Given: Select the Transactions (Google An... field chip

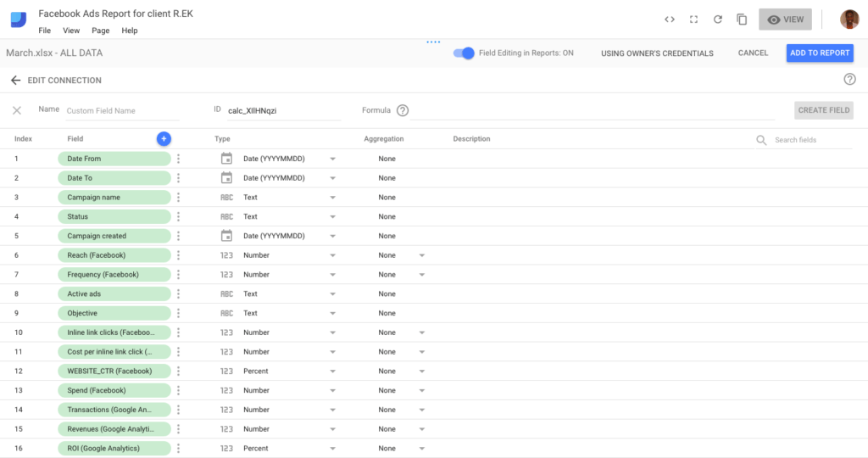Looking at the screenshot, I should click(114, 410).
